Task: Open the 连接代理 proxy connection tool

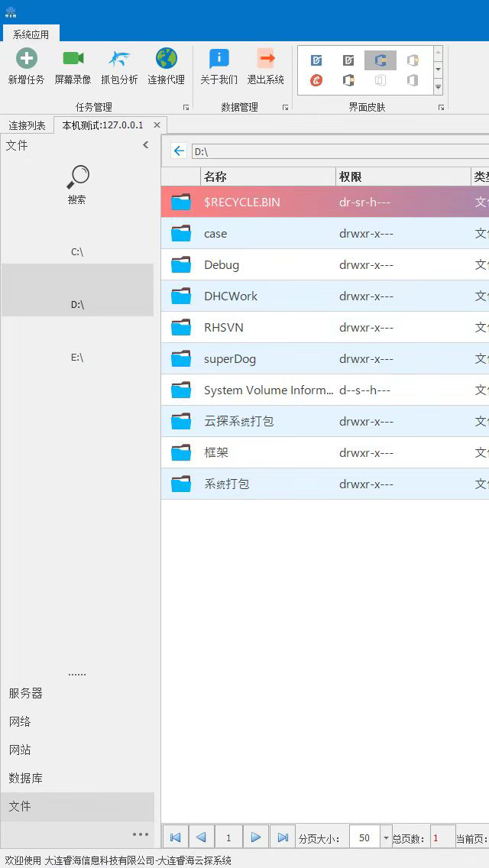Action: click(x=166, y=60)
